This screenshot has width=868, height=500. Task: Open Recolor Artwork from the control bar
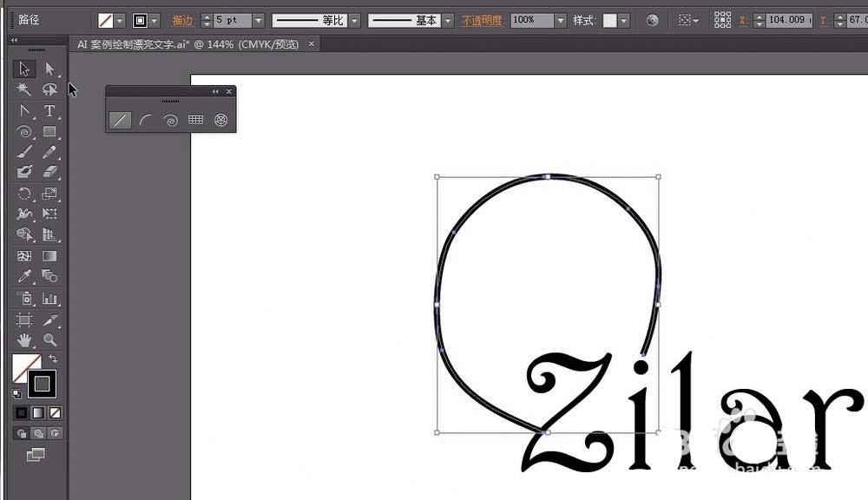[x=652, y=21]
